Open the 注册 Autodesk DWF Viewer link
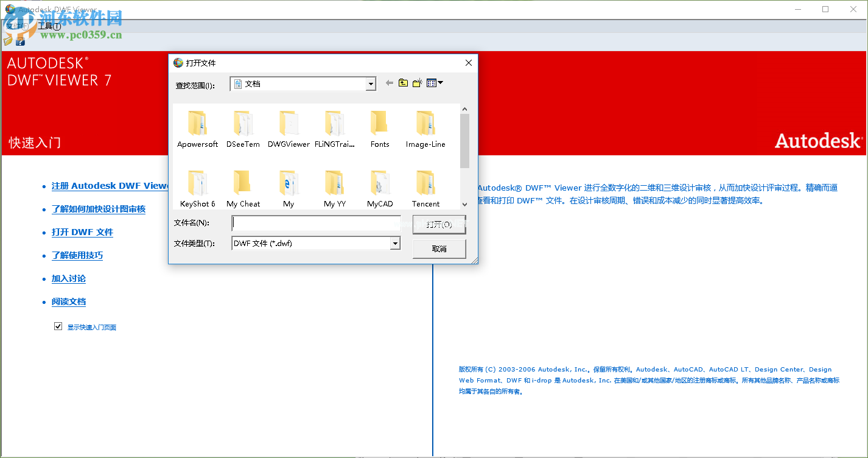Viewport: 868px width, 458px height. click(x=110, y=186)
